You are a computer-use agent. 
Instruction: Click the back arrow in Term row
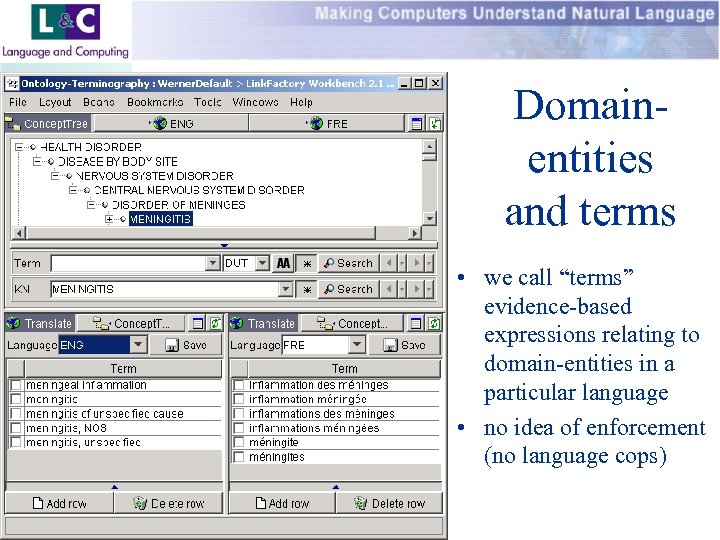point(388,263)
